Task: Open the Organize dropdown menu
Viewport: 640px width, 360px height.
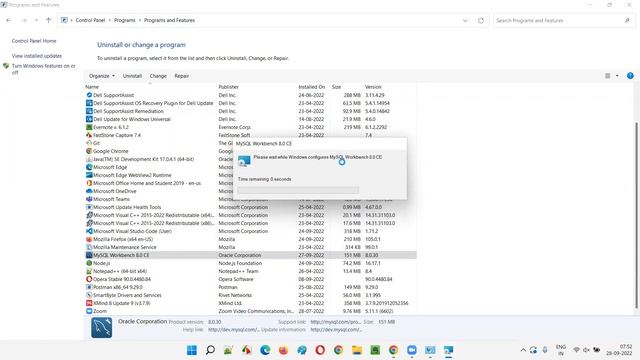Action: coord(102,76)
